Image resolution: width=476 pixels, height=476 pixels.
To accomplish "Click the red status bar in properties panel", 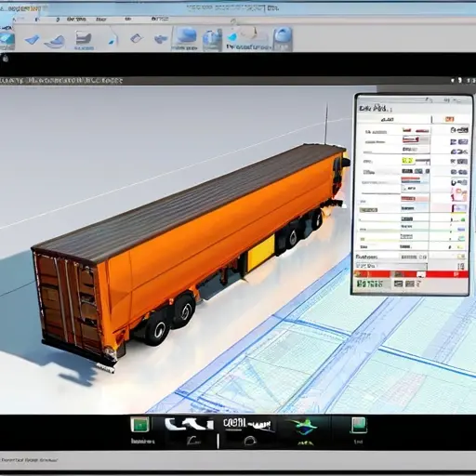I will [x=411, y=274].
